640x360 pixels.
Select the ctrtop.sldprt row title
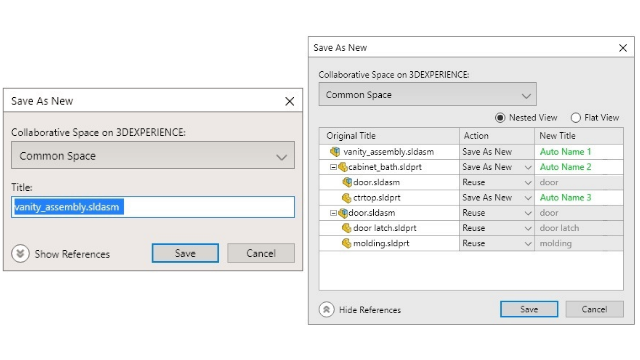tap(377, 198)
